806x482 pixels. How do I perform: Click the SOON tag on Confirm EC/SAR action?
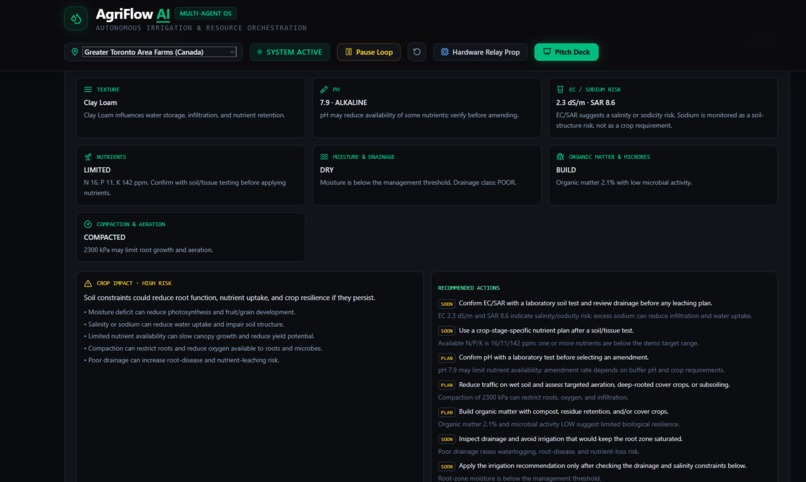[x=446, y=304]
